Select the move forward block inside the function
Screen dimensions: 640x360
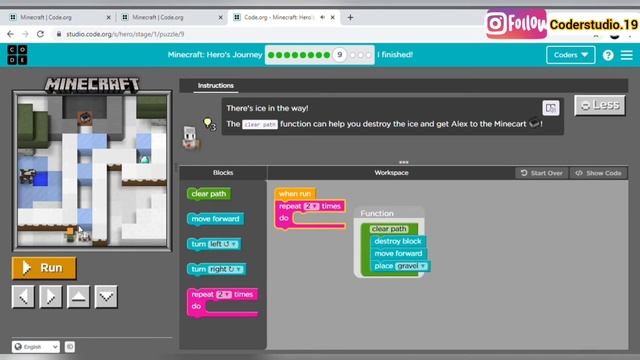click(x=398, y=253)
